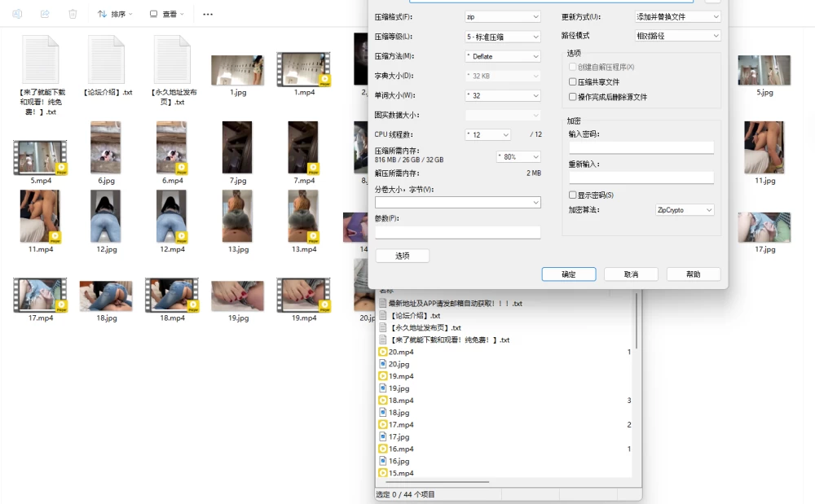The height and width of the screenshot is (504, 815).
Task: Click the vertical scrollbar of archive file list
Action: (x=637, y=321)
